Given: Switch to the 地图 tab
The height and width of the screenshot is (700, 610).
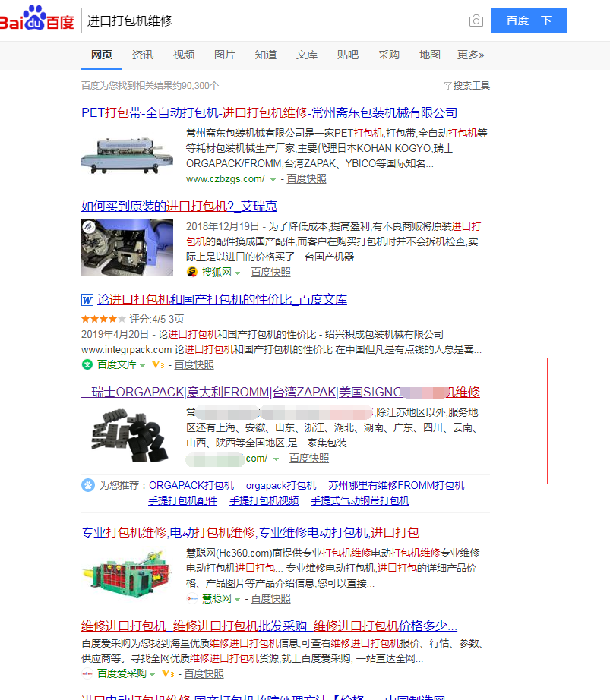Looking at the screenshot, I should coord(430,55).
